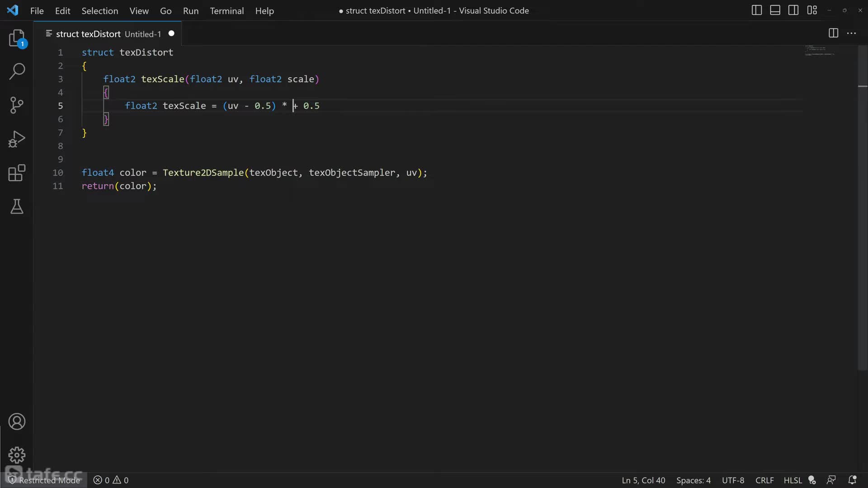Open the Extensions view

[17, 173]
